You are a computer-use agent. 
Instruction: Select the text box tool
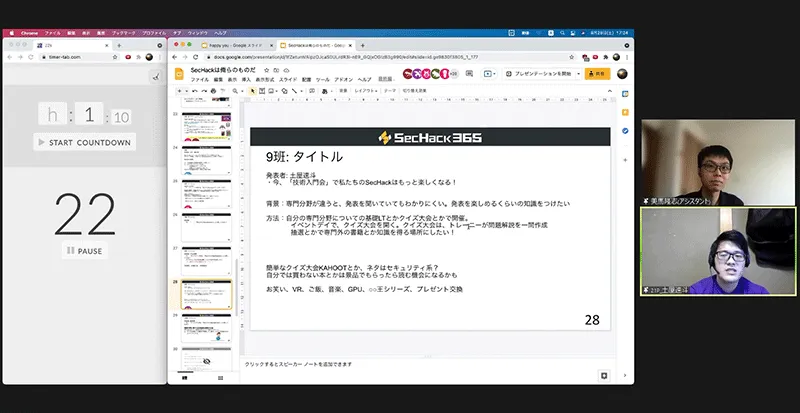coord(262,91)
